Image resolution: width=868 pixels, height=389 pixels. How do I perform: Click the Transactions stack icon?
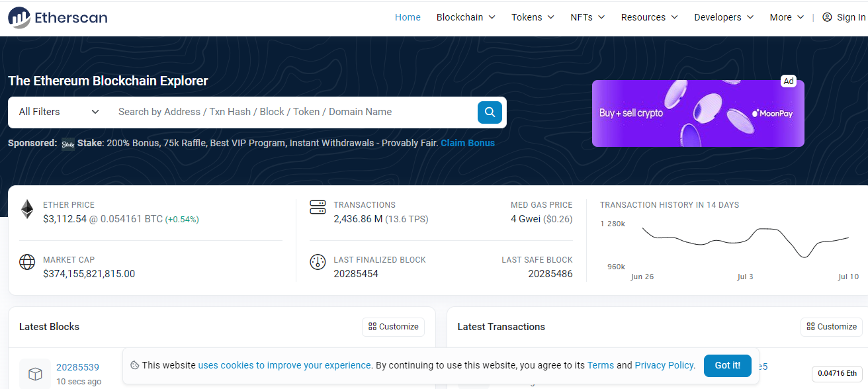(318, 206)
